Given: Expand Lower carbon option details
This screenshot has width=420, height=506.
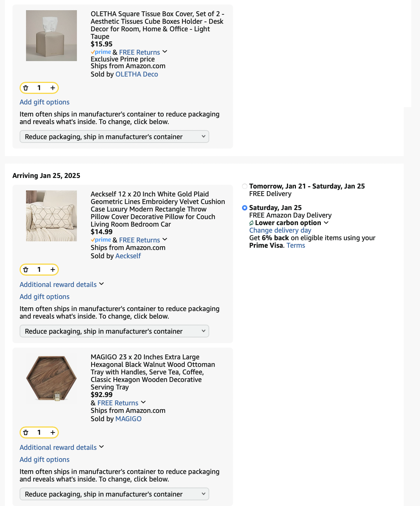Looking at the screenshot, I should [289, 223].
